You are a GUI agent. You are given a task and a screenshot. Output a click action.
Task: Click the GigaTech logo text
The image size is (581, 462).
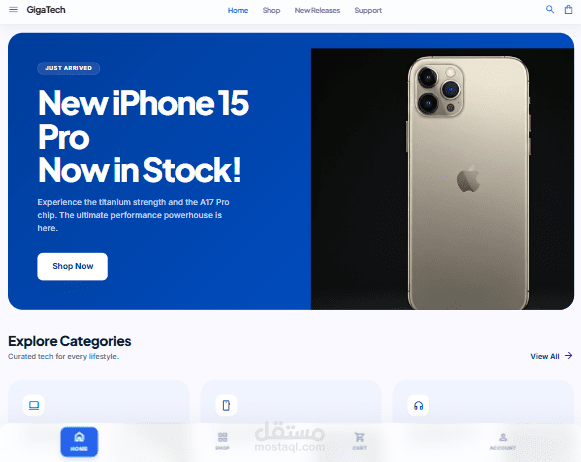pyautogui.click(x=46, y=10)
